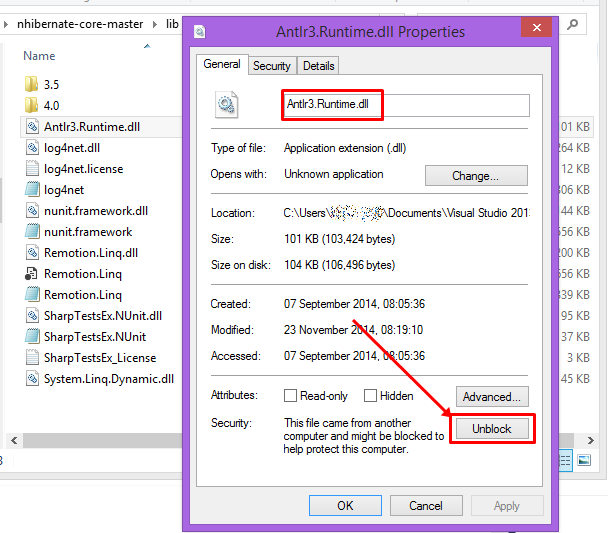The height and width of the screenshot is (533, 608).
Task: Click the log4net notepad file icon
Action: [x=32, y=189]
